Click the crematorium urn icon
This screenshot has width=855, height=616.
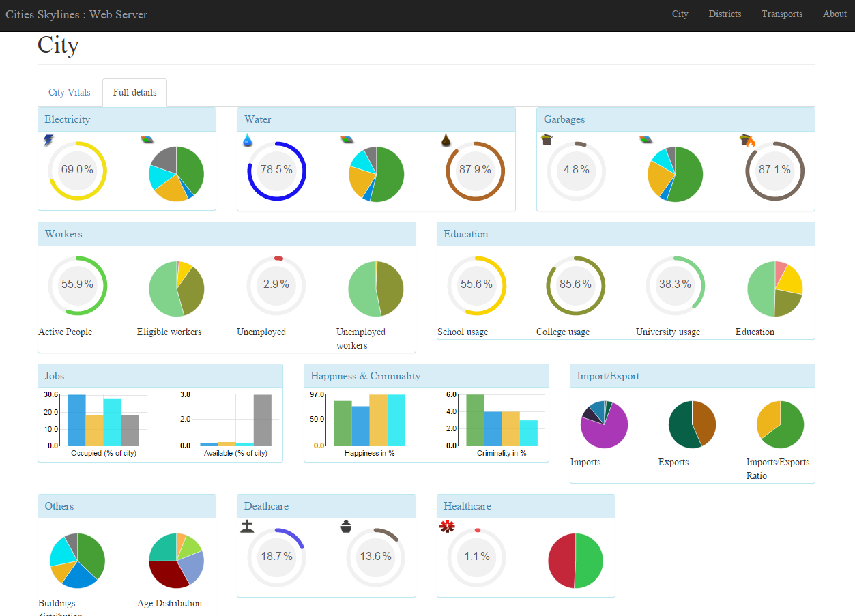pos(346,527)
